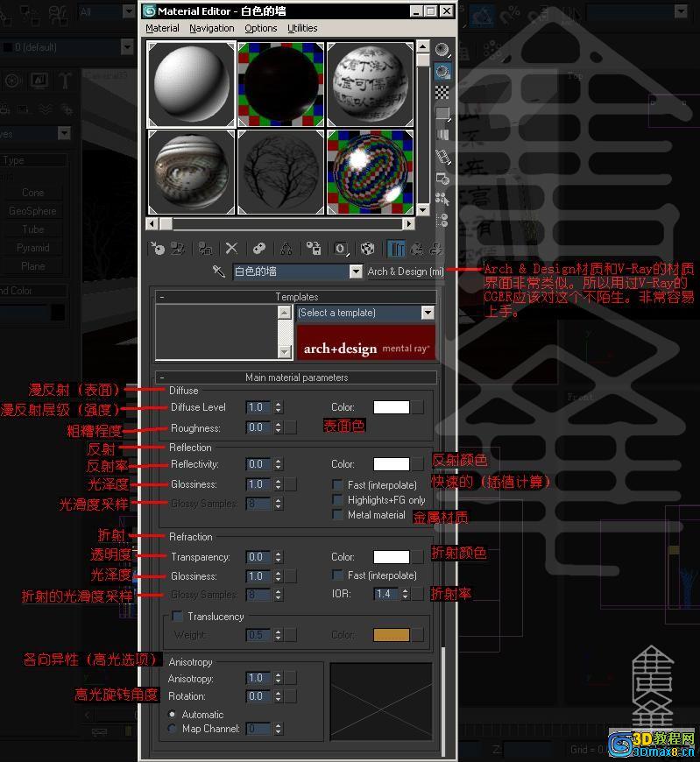This screenshot has height=762, width=700.
Task: Open Material Editor Options icon
Action: tap(442, 178)
